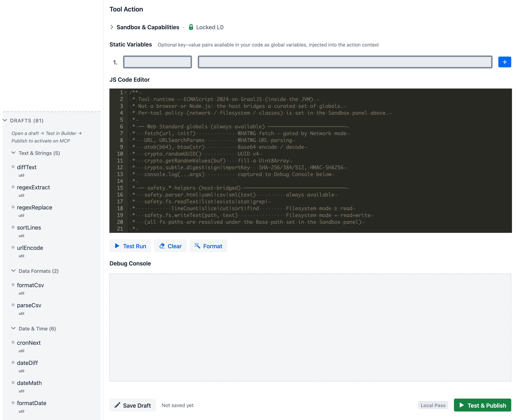Image resolution: width=517 pixels, height=420 pixels.
Task: Click the Test & Publish button
Action: point(482,405)
